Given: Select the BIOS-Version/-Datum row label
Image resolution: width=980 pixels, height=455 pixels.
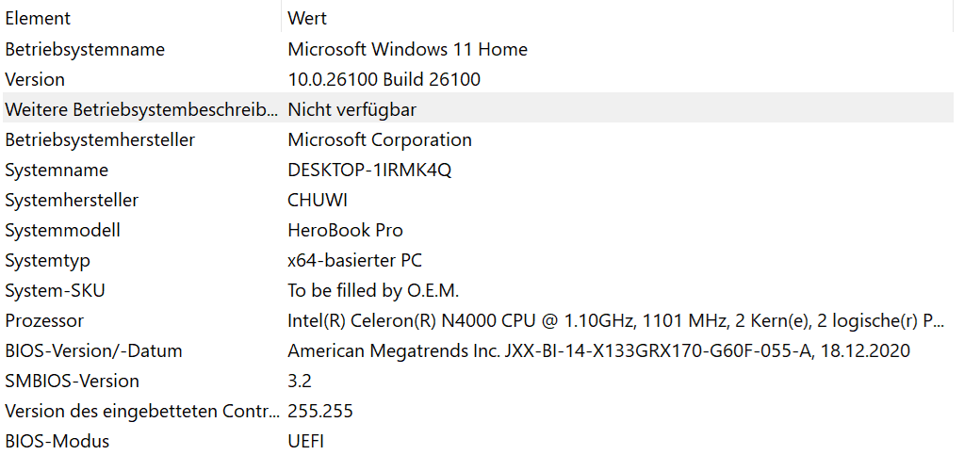Looking at the screenshot, I should click(x=93, y=350).
